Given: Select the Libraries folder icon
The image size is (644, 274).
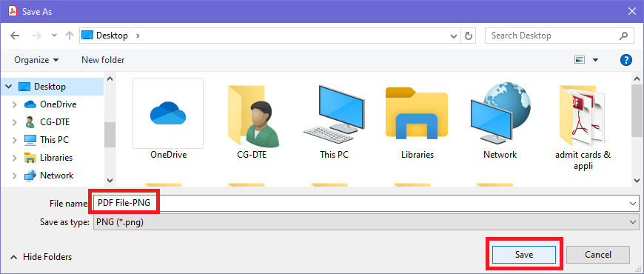Looking at the screenshot, I should click(417, 114).
